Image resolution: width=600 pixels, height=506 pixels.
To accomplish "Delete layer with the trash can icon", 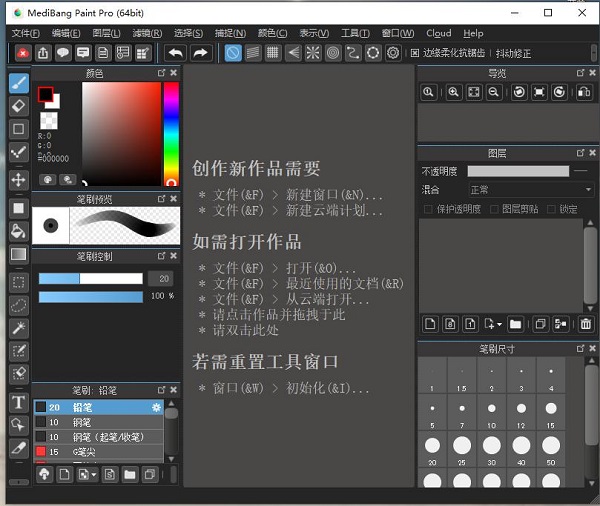I will (585, 324).
